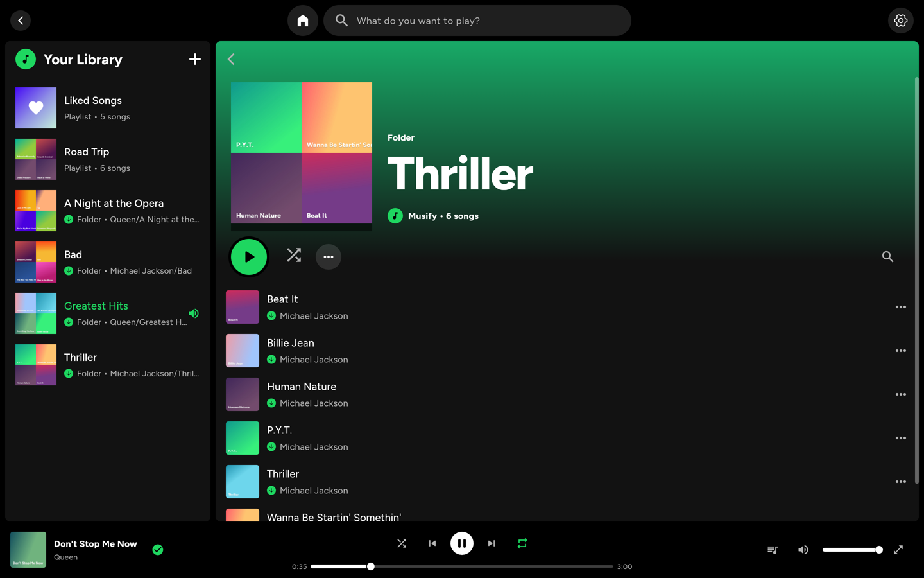
Task: Toggle liked checkmark for Don't Stop Me Now
Action: 158,550
